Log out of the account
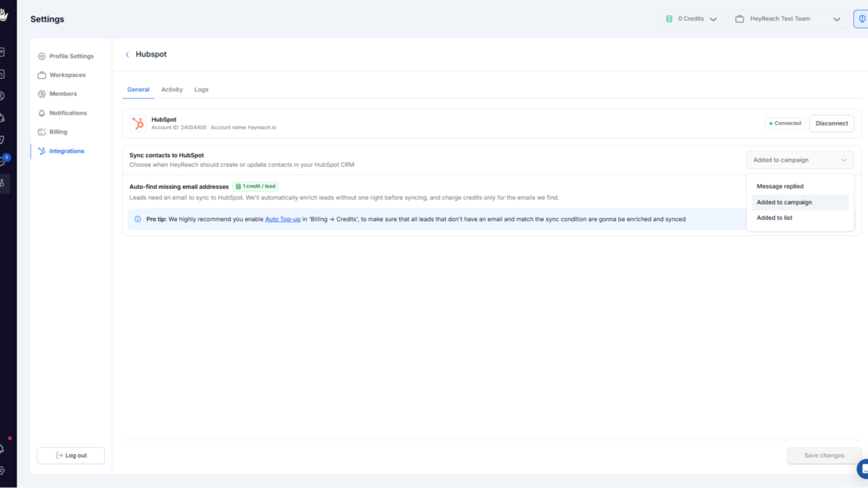This screenshot has height=488, width=868. point(71,456)
